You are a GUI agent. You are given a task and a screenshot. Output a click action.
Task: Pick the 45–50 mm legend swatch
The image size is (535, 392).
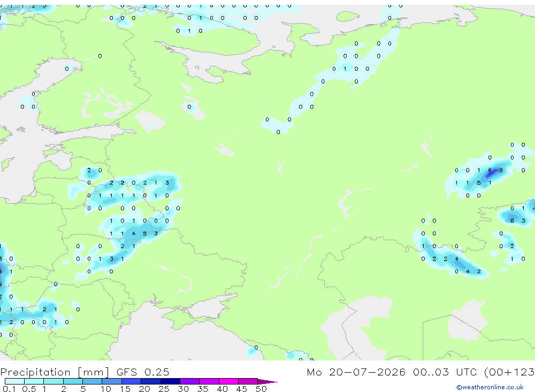pyautogui.click(x=248, y=381)
